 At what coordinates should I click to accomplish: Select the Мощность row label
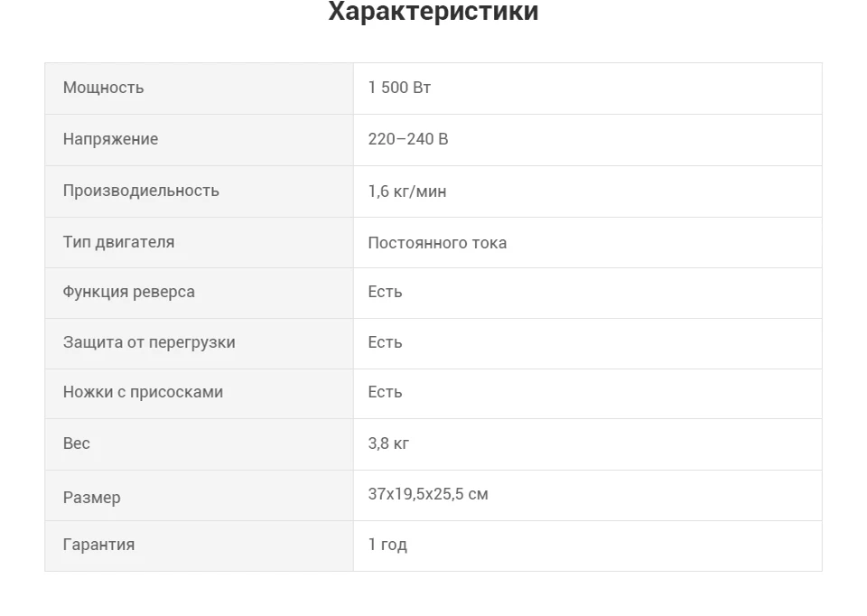[103, 88]
